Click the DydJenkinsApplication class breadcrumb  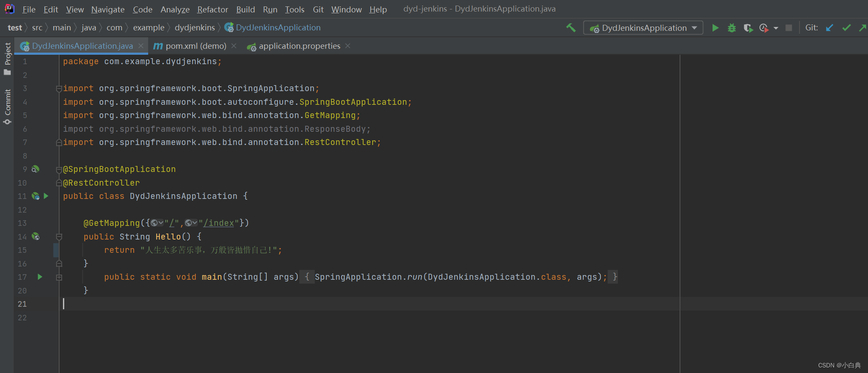click(273, 28)
